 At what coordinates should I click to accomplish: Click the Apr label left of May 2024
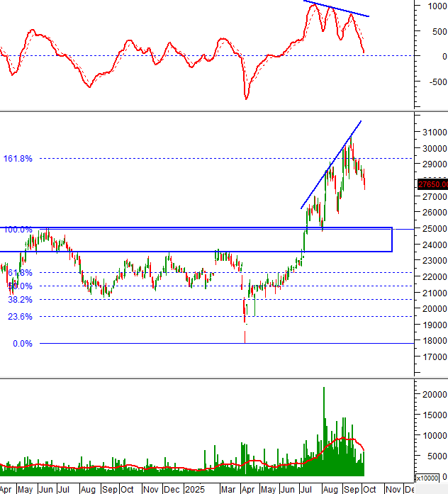point(6,489)
